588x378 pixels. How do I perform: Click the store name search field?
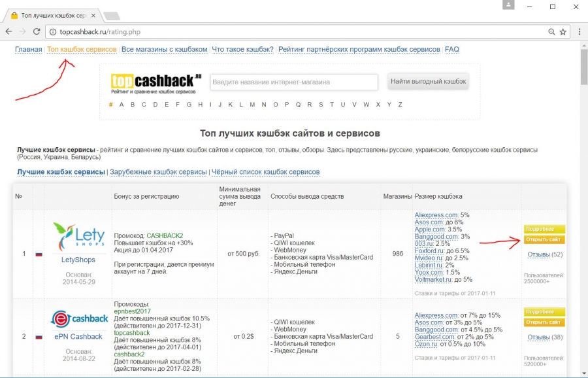click(294, 82)
